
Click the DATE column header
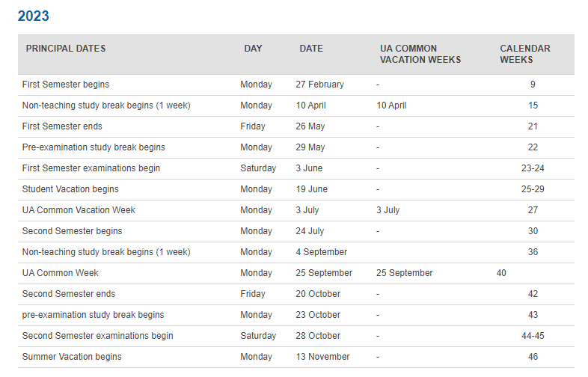[311, 49]
